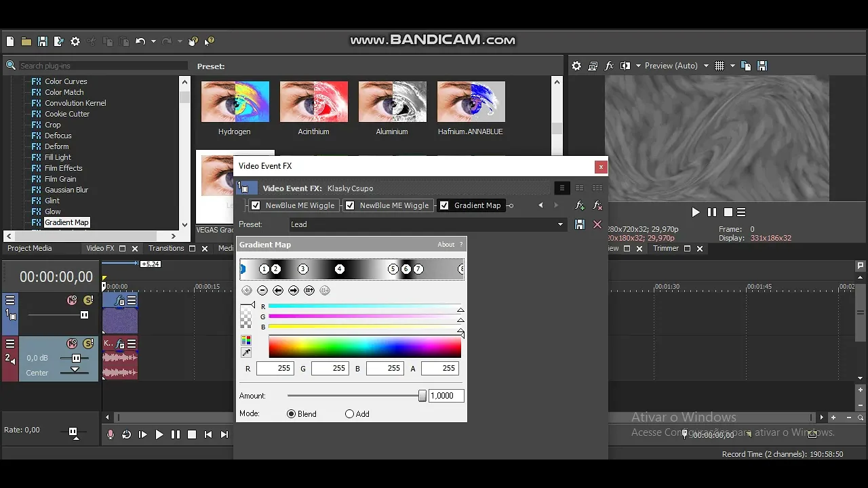Click the Remove Selected Plug-In icon
The width and height of the screenshot is (868, 488).
[x=597, y=205]
